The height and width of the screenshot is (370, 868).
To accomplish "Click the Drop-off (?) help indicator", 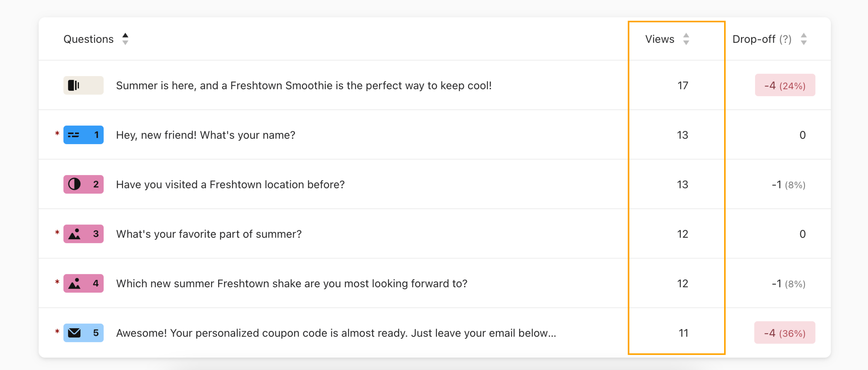I will [785, 39].
